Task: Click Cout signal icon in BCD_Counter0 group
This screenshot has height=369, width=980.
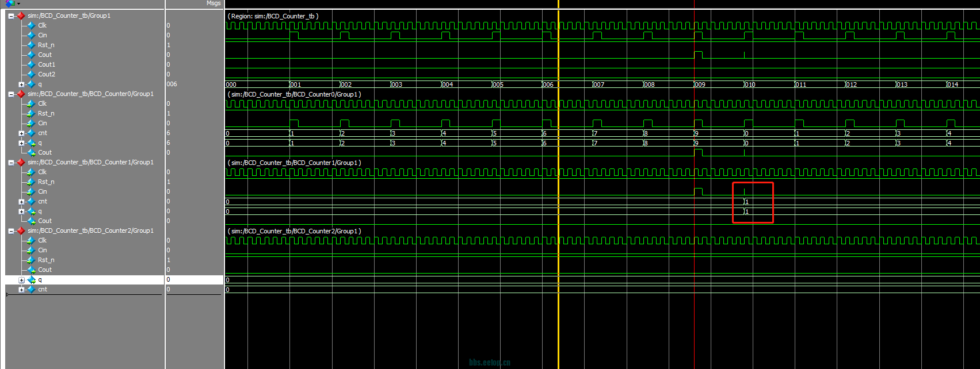Action: click(32, 153)
